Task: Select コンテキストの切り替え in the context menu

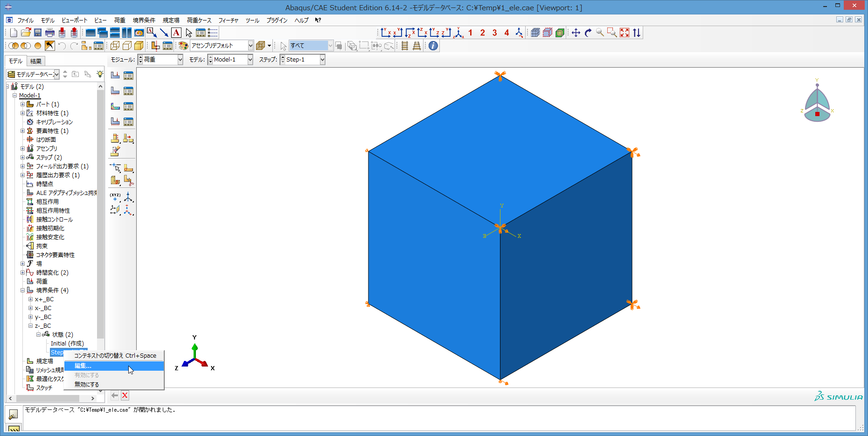Action: pos(114,356)
